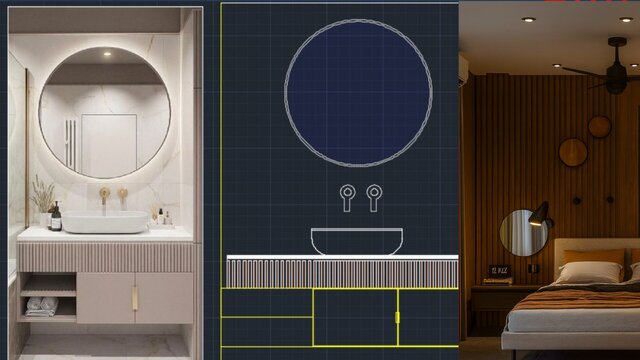The width and height of the screenshot is (640, 360).
Task: Select the basin bowl outline in CAD drawing
Action: pos(357,241)
